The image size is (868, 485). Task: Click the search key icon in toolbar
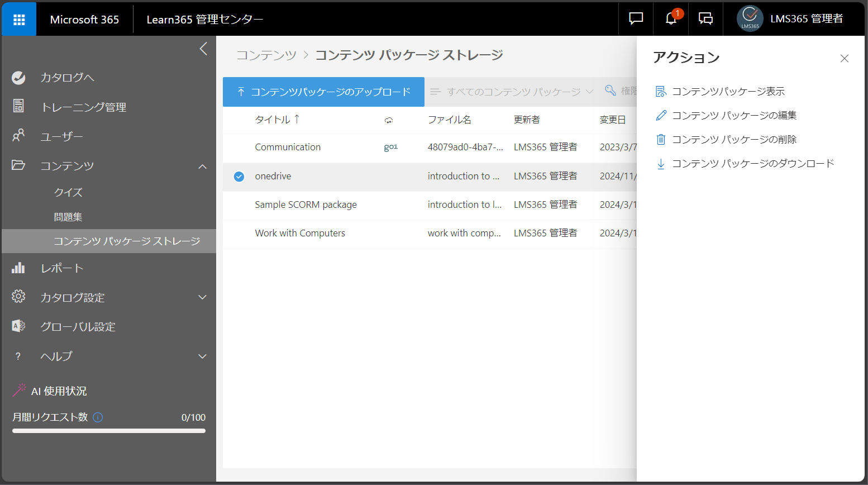611,91
